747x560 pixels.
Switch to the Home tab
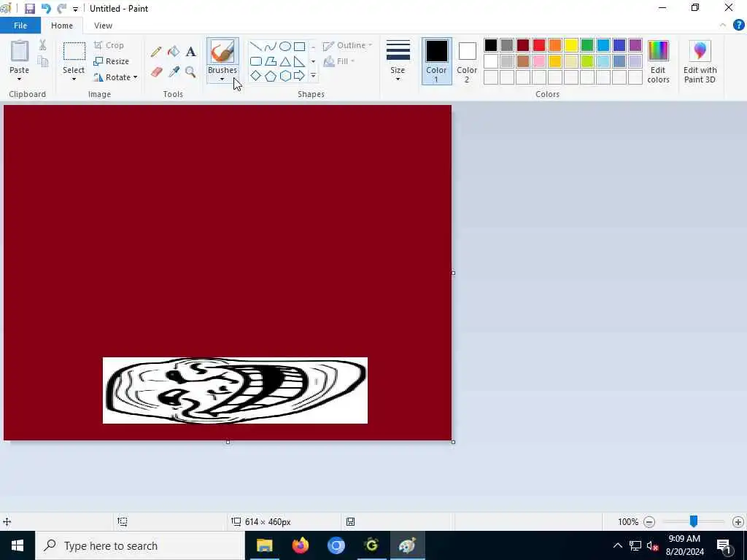coord(62,26)
